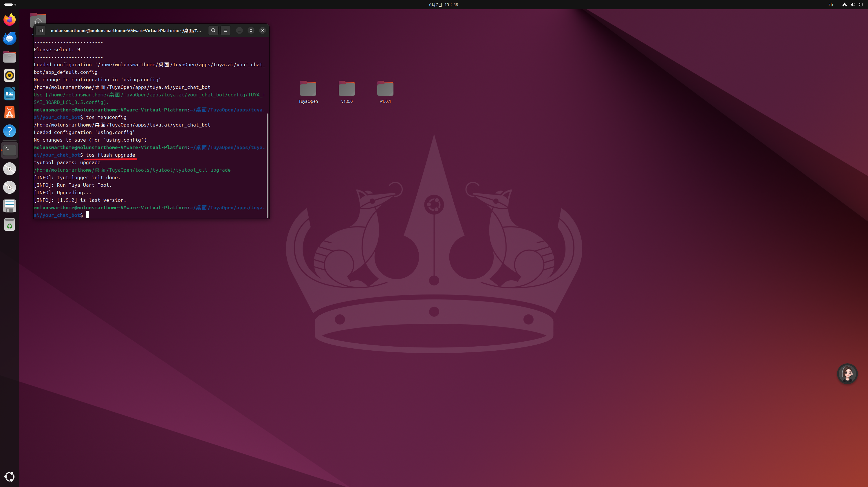Open Firefox from the dock
This screenshot has width=868, height=487.
10,20
